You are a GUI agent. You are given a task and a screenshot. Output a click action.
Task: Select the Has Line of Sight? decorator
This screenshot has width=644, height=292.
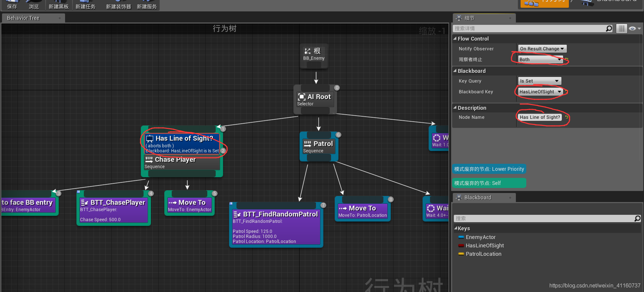point(182,144)
